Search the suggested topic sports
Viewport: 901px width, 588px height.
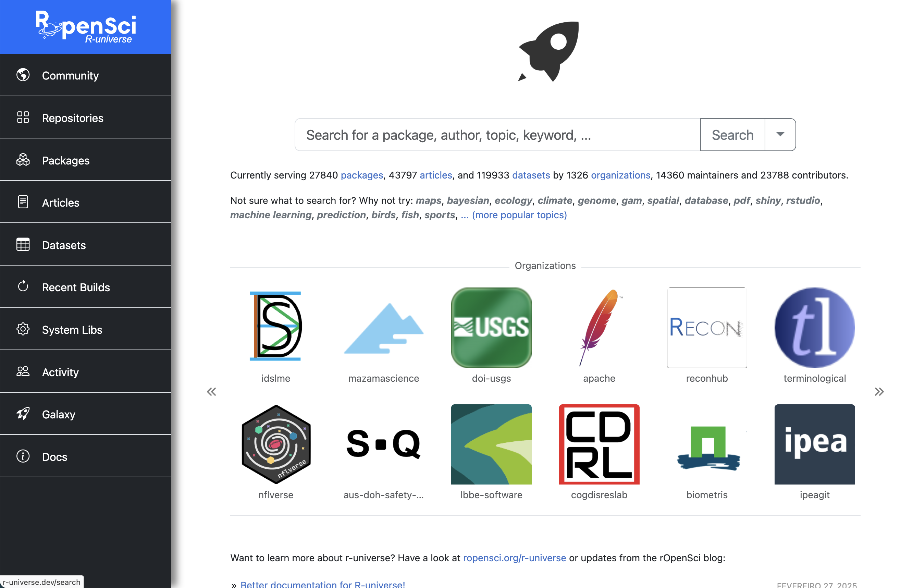click(x=440, y=215)
